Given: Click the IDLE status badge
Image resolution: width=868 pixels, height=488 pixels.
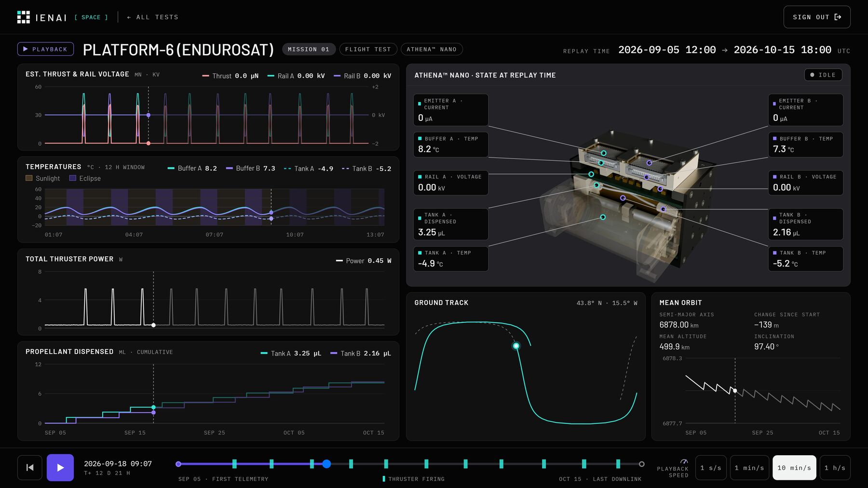Looking at the screenshot, I should [823, 75].
